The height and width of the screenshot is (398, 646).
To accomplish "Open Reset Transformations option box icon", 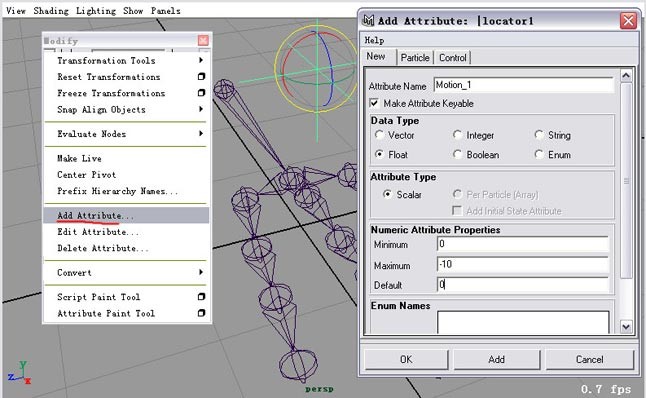I will tap(201, 77).
